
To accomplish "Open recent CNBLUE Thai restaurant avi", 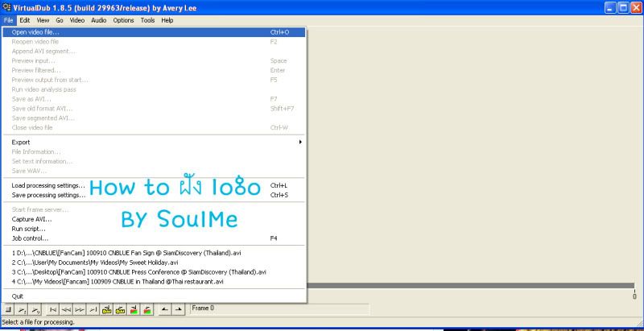I will 154,282.
